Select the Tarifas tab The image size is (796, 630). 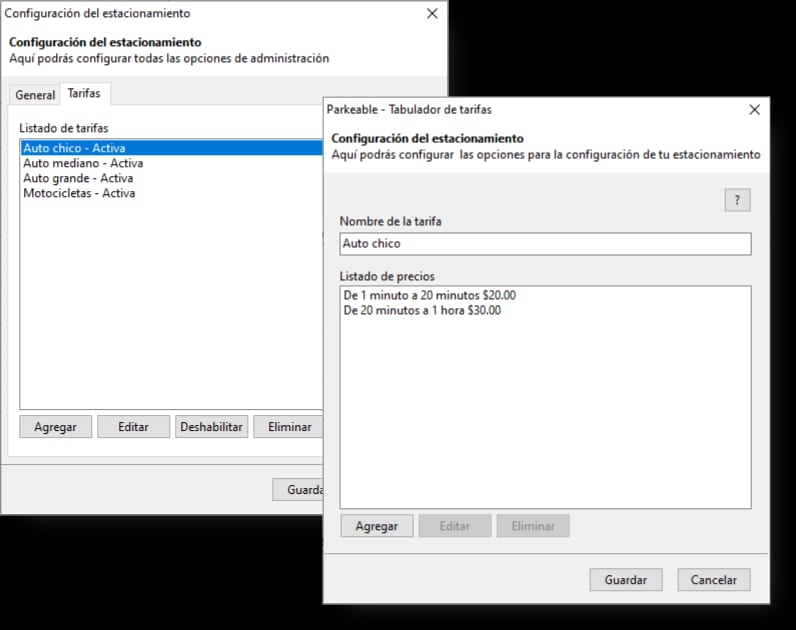(84, 93)
